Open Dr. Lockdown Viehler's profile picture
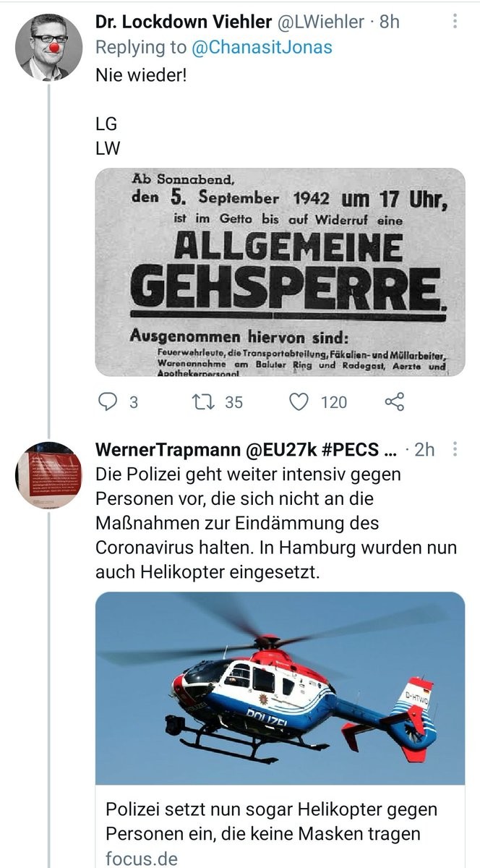The image size is (480, 868). 49,46
